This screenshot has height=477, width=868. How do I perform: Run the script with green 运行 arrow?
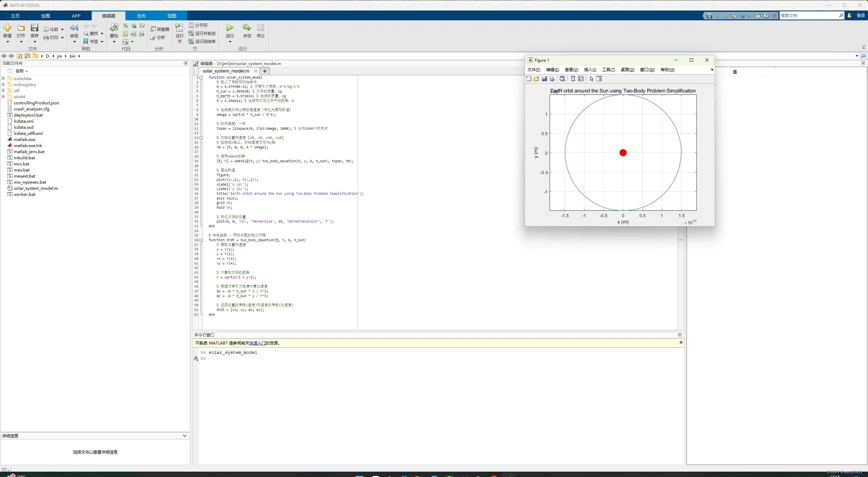[230, 28]
